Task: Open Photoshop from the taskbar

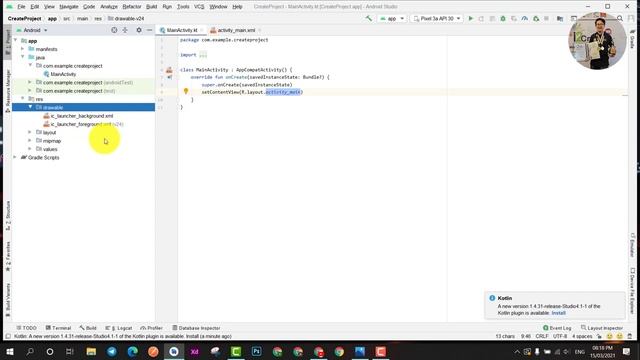Action: [x=256, y=351]
